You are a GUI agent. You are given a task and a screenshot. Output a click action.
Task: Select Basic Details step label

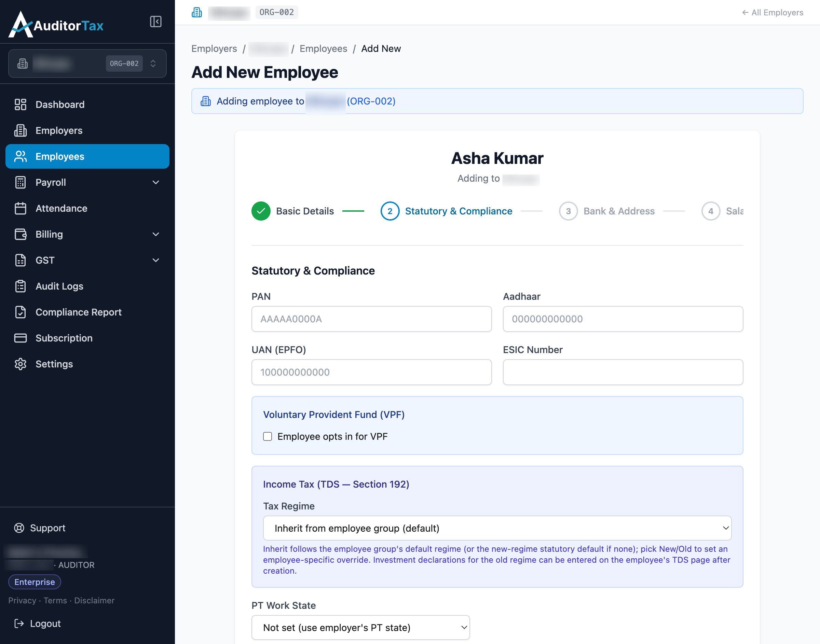tap(305, 211)
